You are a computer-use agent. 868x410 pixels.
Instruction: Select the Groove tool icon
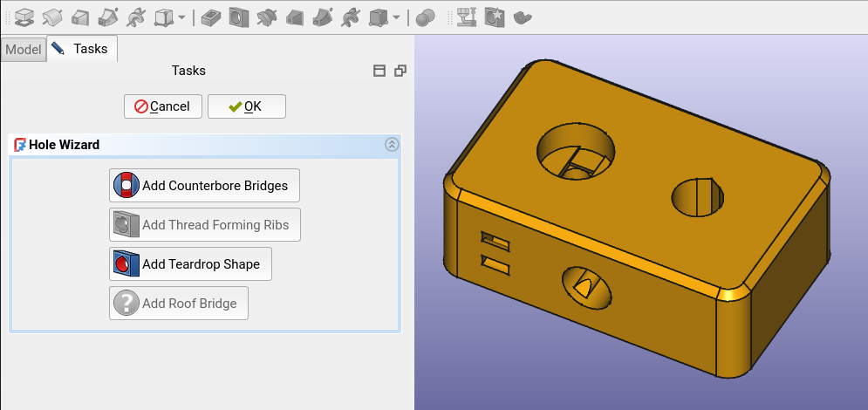click(267, 17)
